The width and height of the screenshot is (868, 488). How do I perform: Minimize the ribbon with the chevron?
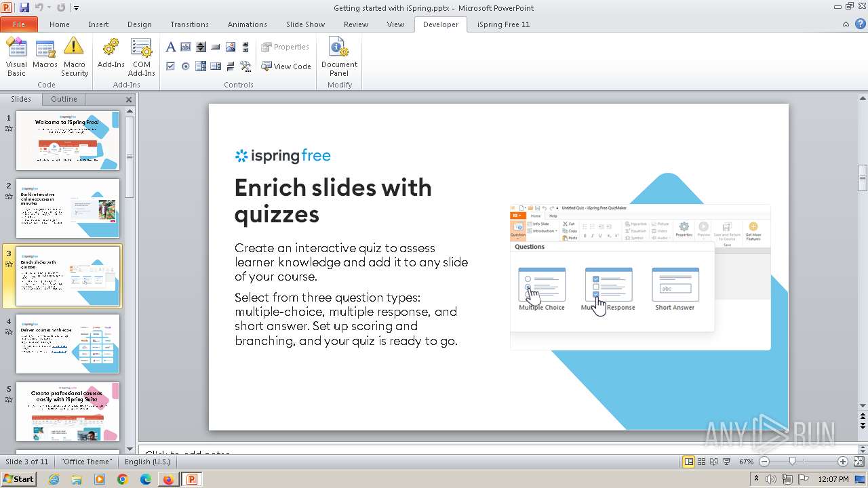click(x=846, y=24)
